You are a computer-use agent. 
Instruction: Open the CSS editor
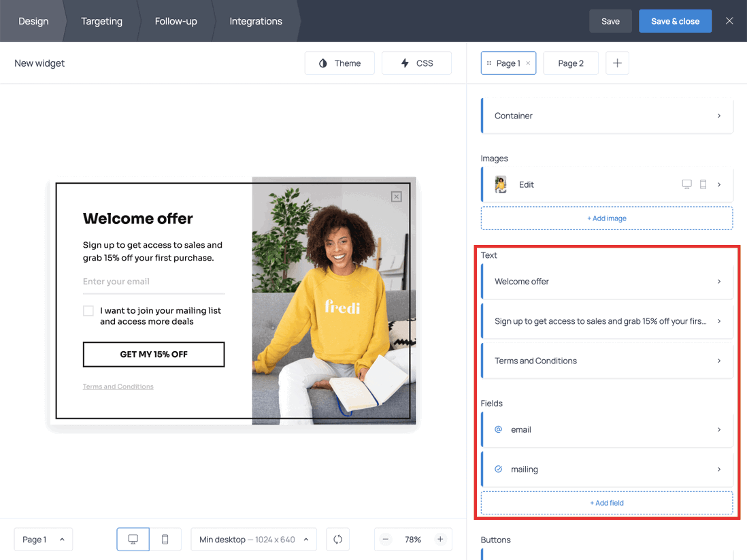[416, 63]
